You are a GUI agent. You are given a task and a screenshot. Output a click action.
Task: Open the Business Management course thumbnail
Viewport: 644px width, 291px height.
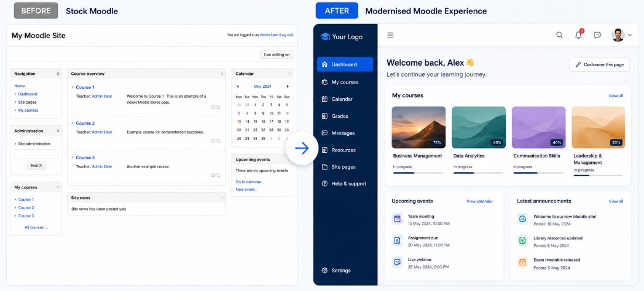(419, 128)
